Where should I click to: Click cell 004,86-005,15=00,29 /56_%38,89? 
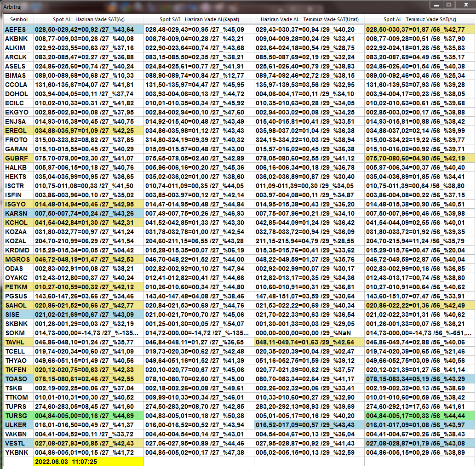coord(420,452)
